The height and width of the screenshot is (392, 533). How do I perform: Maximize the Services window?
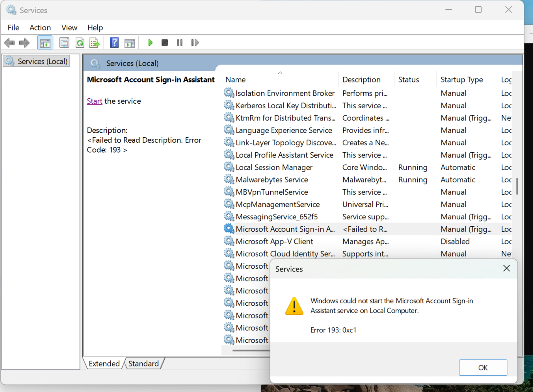[478, 10]
